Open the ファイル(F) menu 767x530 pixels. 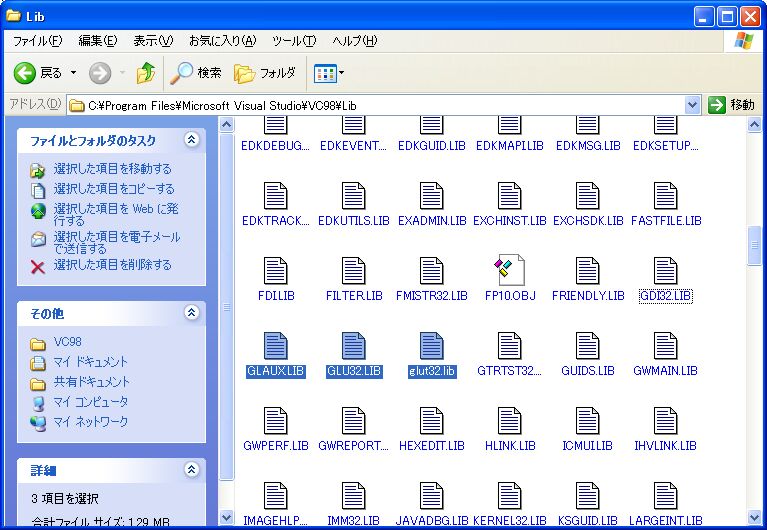38,41
